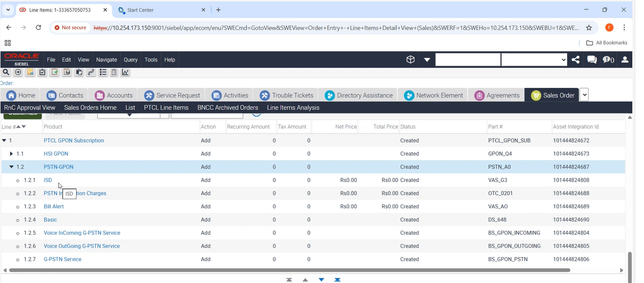Click the magnifier search icon in Siebel toolbar
Screen dimensions: 644x283
(x=6, y=72)
